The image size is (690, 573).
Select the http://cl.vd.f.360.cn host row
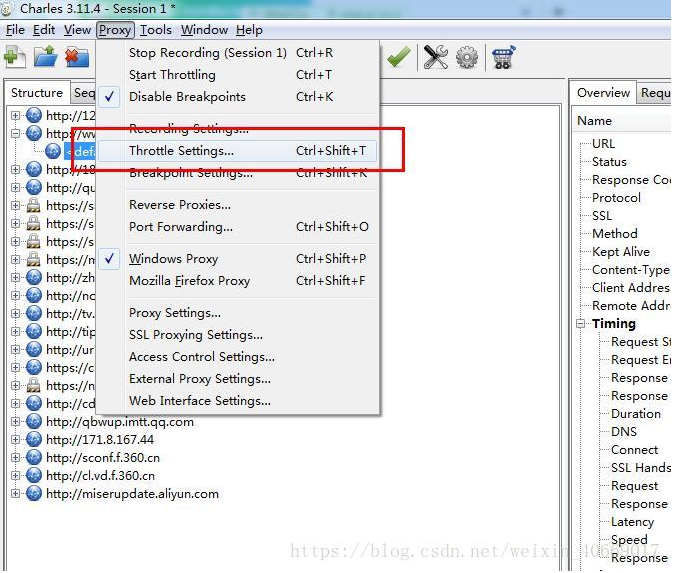100,475
